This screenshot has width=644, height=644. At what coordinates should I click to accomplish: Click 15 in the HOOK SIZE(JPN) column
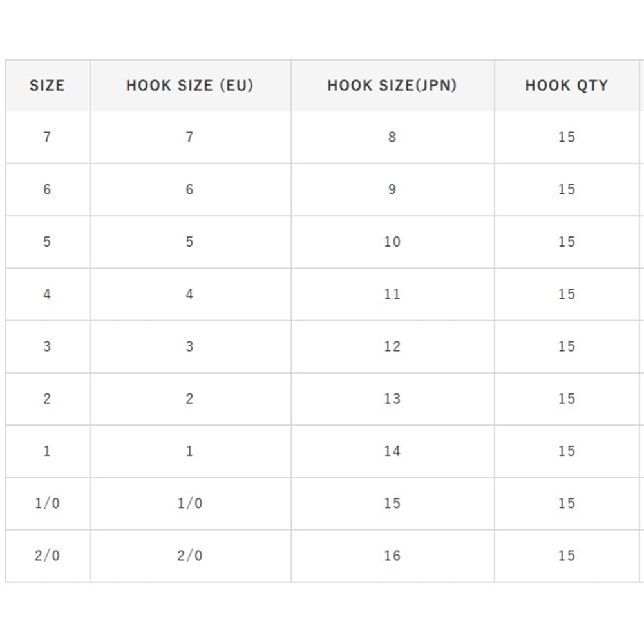point(392,503)
